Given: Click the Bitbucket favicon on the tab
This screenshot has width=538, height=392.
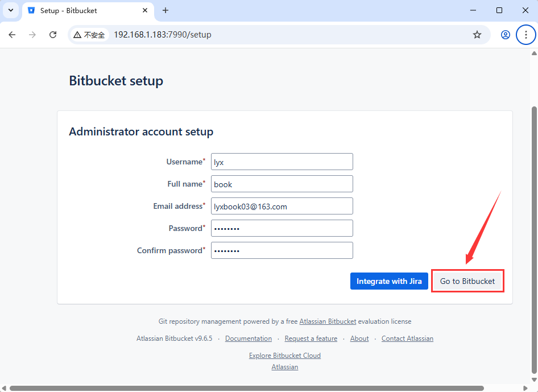Looking at the screenshot, I should point(31,10).
